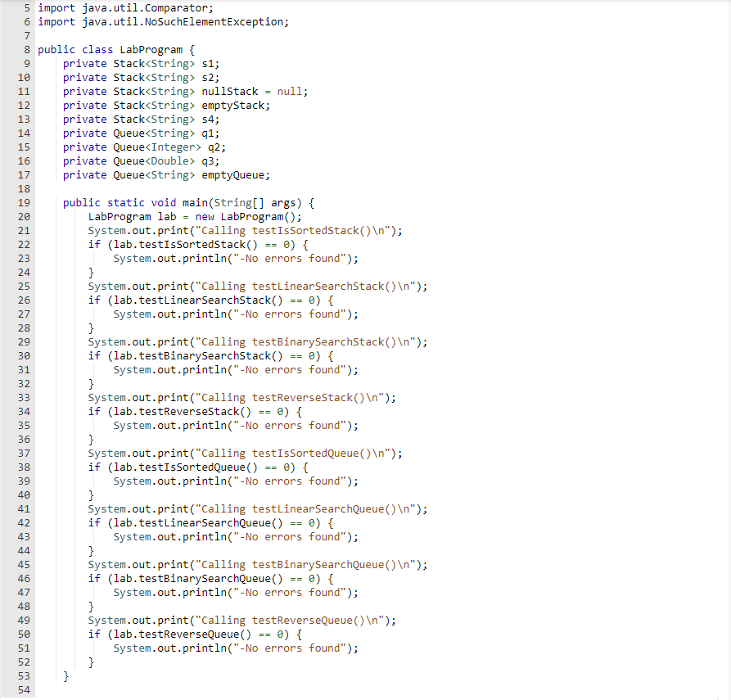The height and width of the screenshot is (700, 731).
Task: Click the vertical scrollbar on the right edge
Action: coord(727,327)
